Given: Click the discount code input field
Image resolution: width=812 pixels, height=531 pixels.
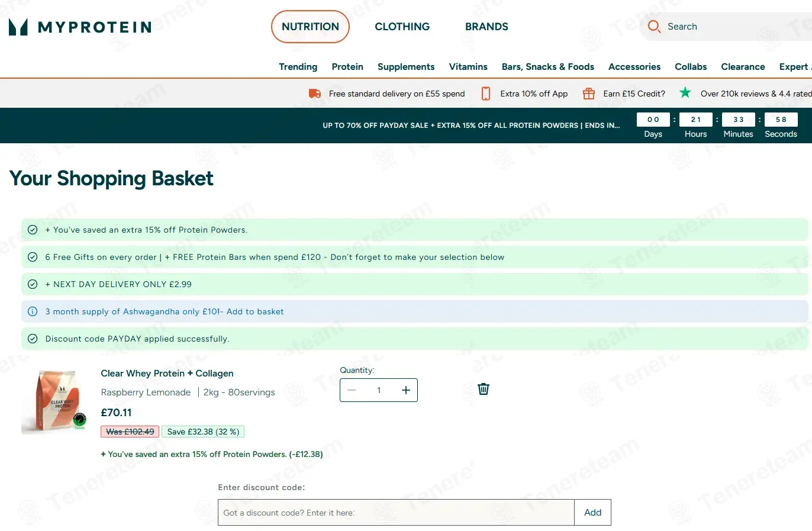Looking at the screenshot, I should pos(396,513).
